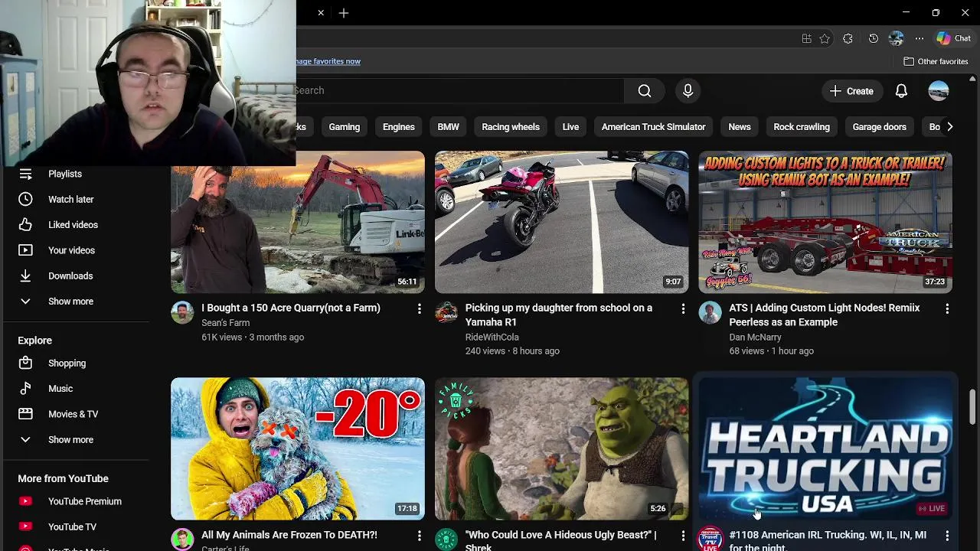Open browser extensions puzzle icon
980x551 pixels.
tap(848, 38)
